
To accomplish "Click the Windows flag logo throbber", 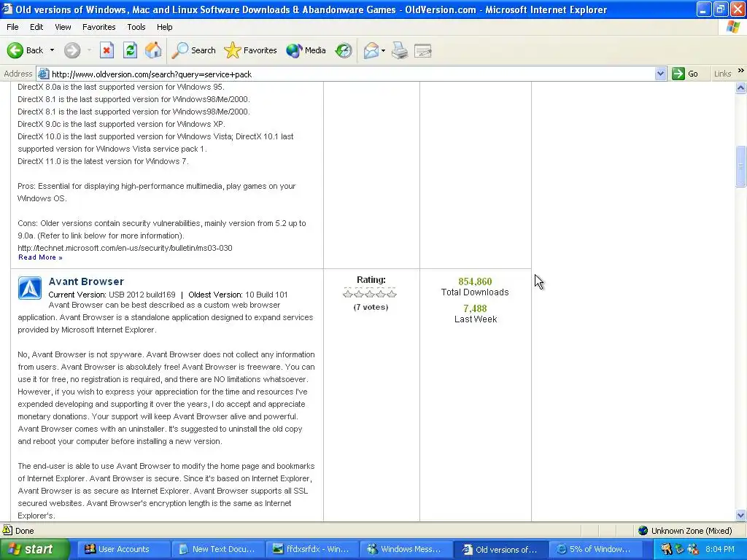I will 732,27.
